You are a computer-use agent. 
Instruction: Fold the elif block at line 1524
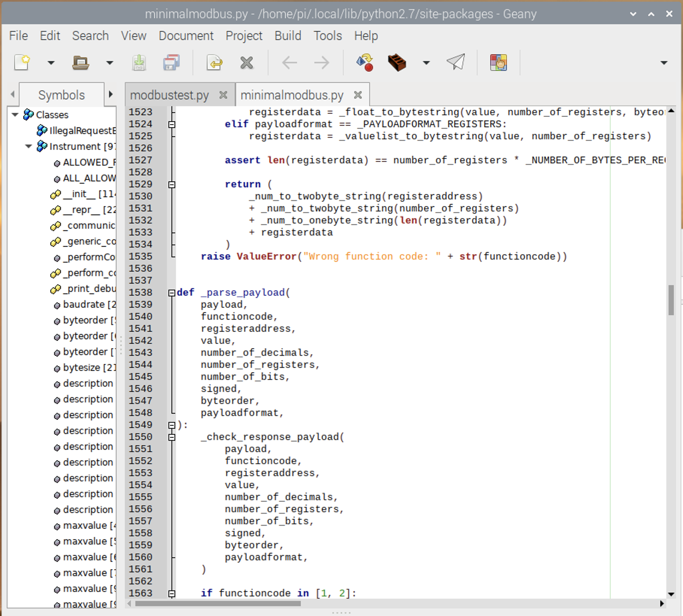(x=172, y=124)
